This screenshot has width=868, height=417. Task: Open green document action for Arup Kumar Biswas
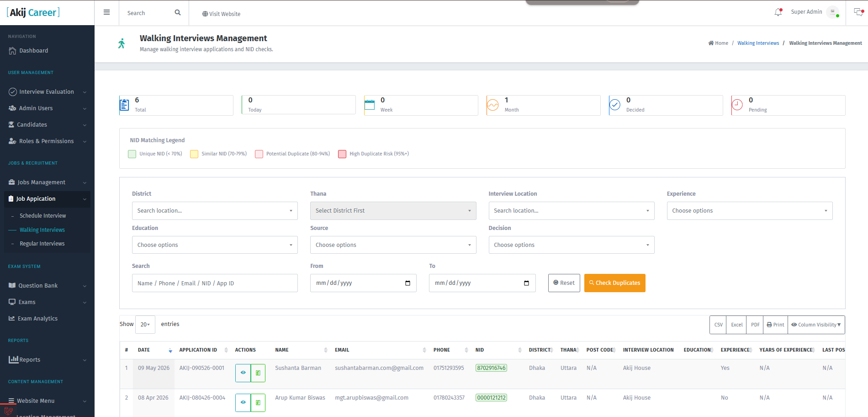click(258, 402)
